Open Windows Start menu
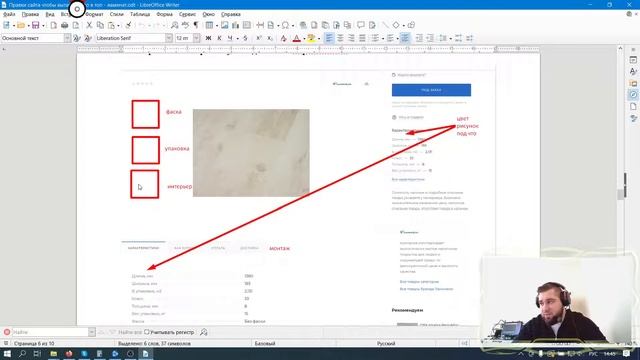The image size is (640, 360). click(7, 353)
